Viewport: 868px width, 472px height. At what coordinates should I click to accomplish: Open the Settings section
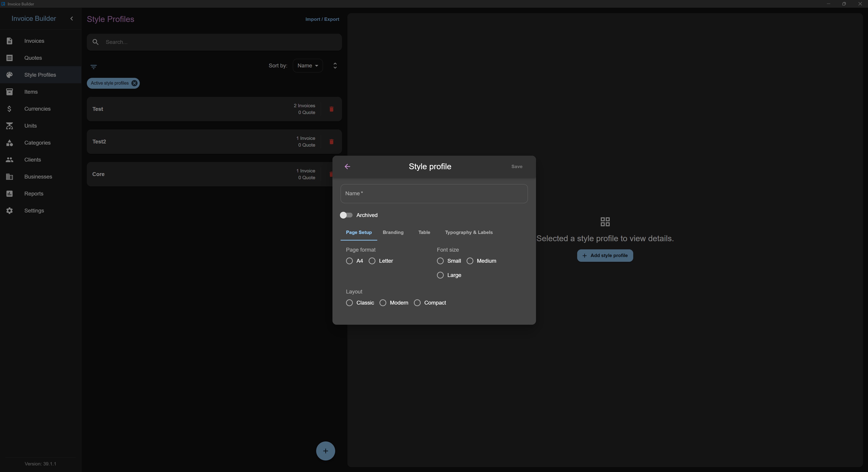click(40, 211)
